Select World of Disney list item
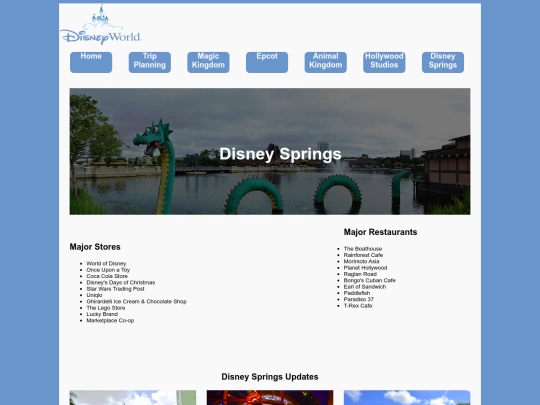Screen dimensions: 540x405 click(x=106, y=263)
